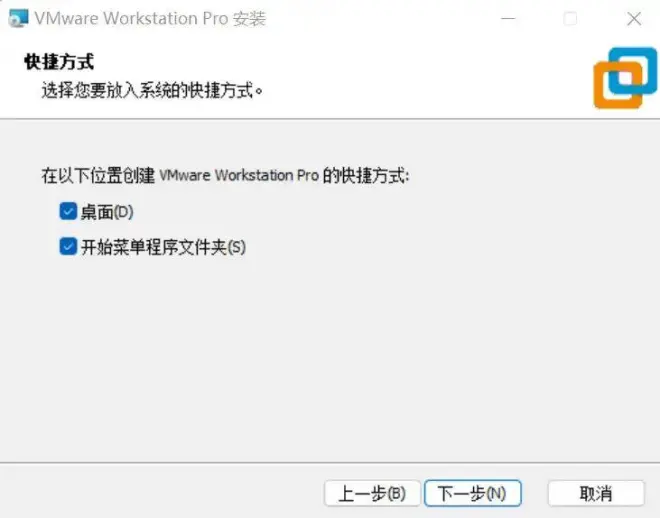The image size is (660, 518).
Task: Uncheck the 桌面(D) shortcut checkbox
Action: 68,211
